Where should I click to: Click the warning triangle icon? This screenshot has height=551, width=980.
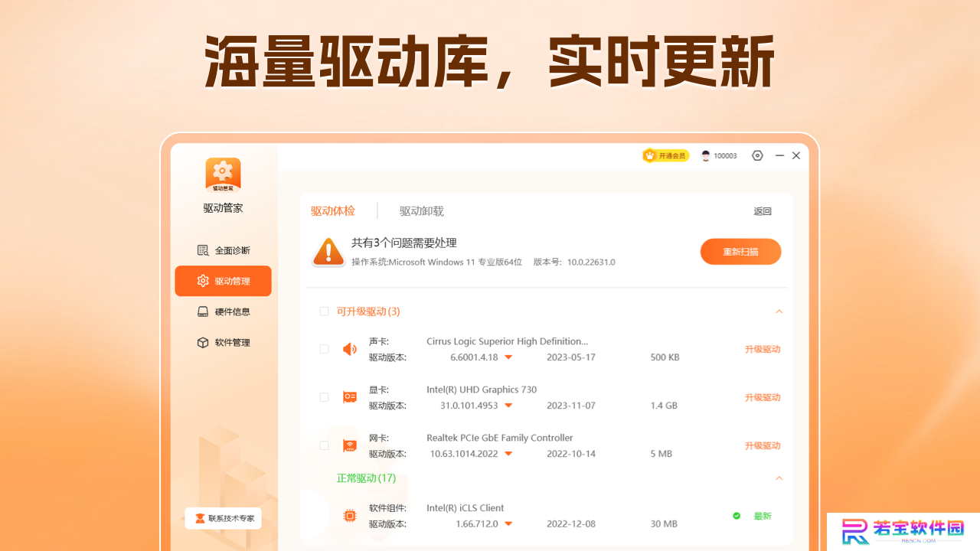[328, 252]
